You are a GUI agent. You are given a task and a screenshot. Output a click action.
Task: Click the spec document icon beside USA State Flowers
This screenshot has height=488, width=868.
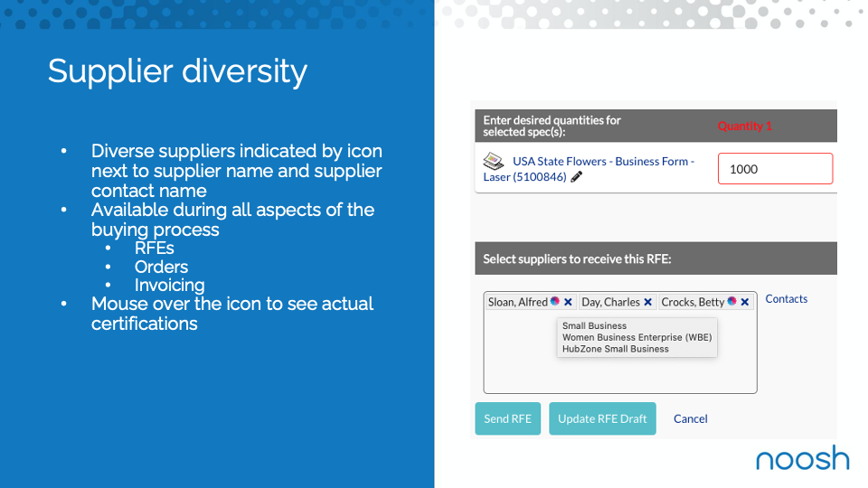[x=494, y=162]
